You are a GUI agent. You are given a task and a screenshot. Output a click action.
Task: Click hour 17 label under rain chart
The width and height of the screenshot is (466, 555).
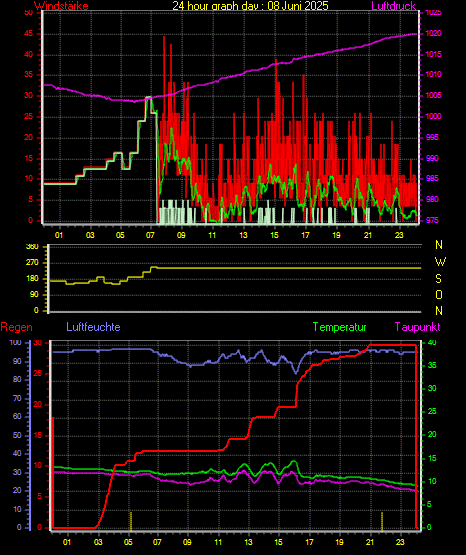(309, 542)
